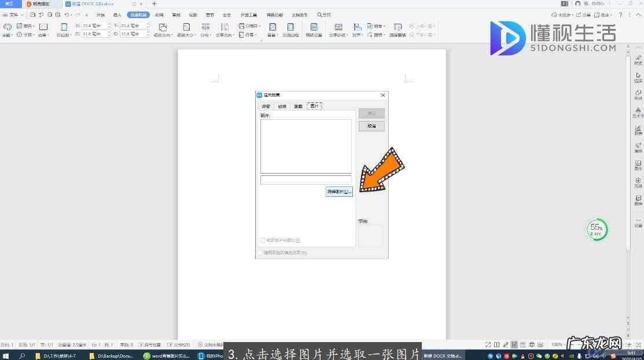Click the 取消 button in fill dialog
The image size is (644, 360).
pos(371,126)
